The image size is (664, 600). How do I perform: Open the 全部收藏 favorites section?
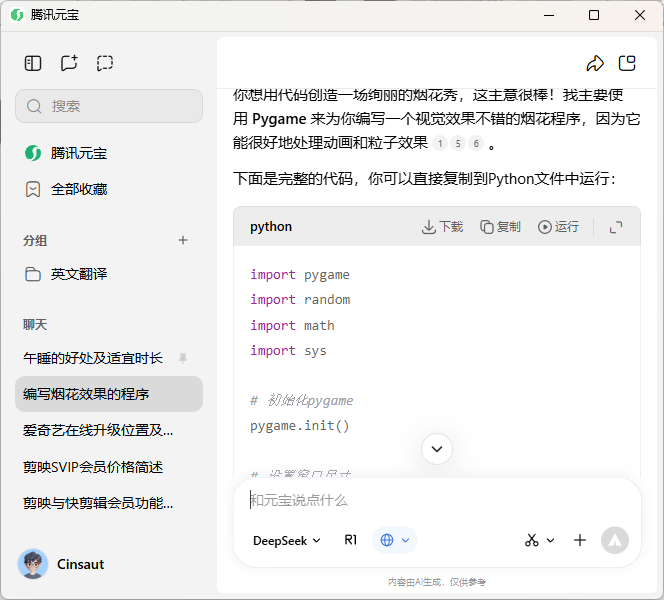(79, 189)
